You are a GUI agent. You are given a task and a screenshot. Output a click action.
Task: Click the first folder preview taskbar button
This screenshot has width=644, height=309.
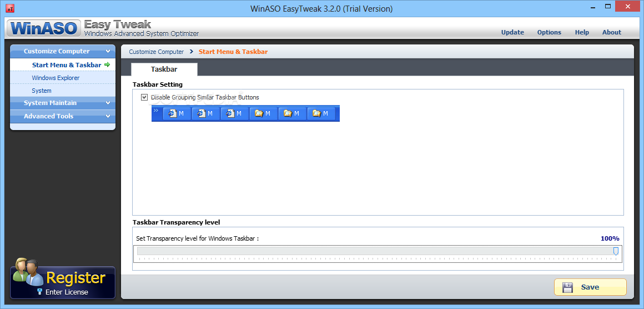(x=263, y=113)
